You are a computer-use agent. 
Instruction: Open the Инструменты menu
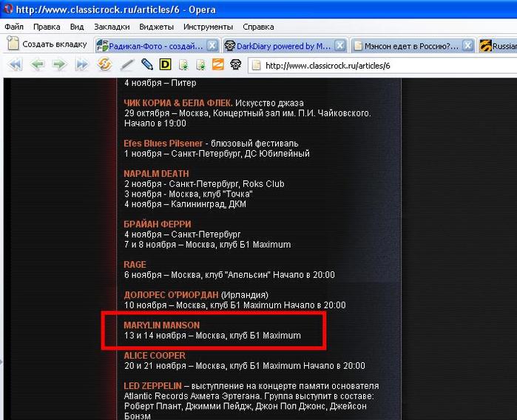(208, 27)
